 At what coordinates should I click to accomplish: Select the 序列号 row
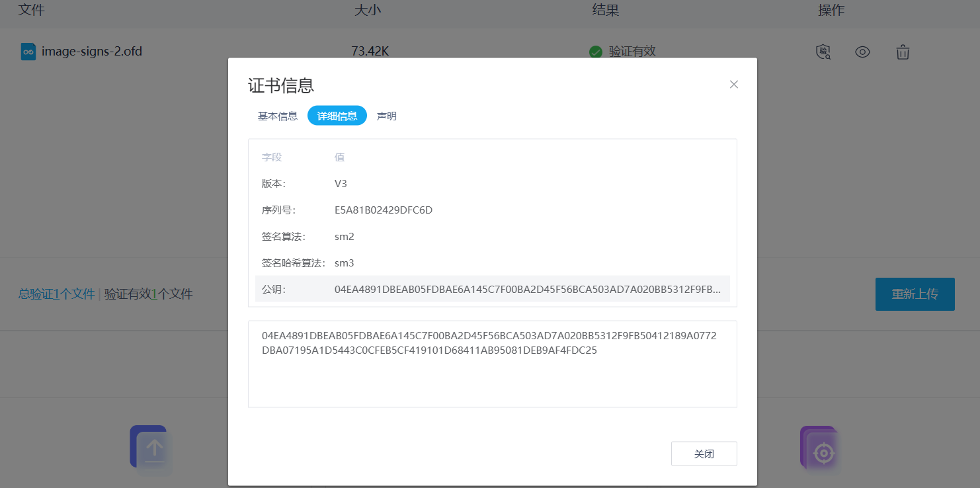[492, 210]
